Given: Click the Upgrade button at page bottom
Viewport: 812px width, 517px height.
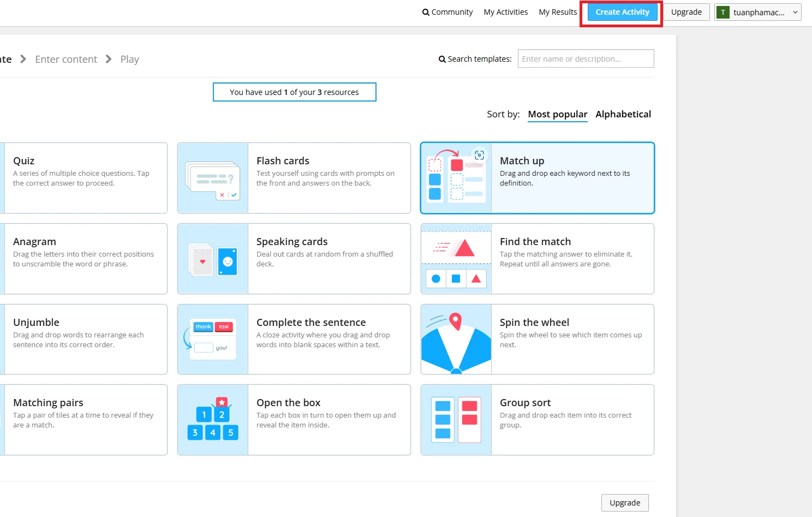Looking at the screenshot, I should 624,503.
